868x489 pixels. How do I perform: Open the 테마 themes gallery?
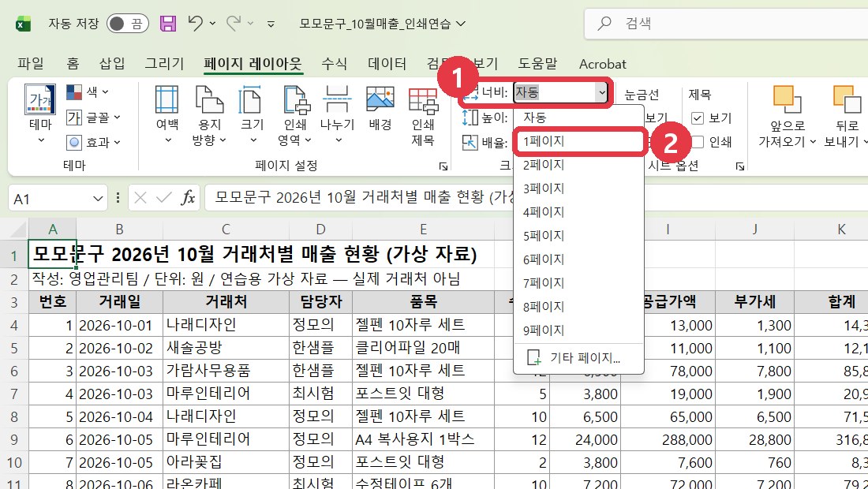(x=40, y=114)
